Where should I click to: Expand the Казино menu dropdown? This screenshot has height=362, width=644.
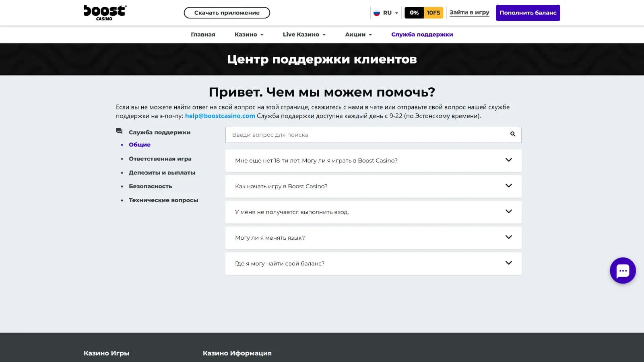click(x=249, y=35)
